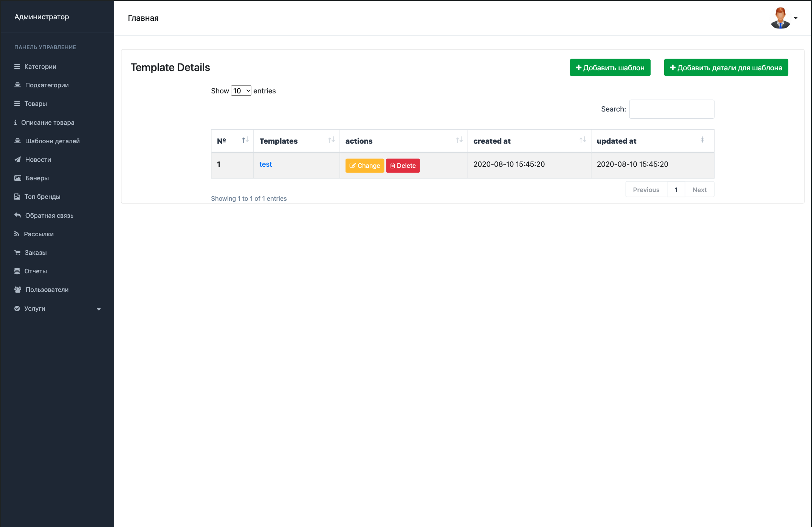Sort by the actions column
The image size is (812, 527).
coord(404,141)
